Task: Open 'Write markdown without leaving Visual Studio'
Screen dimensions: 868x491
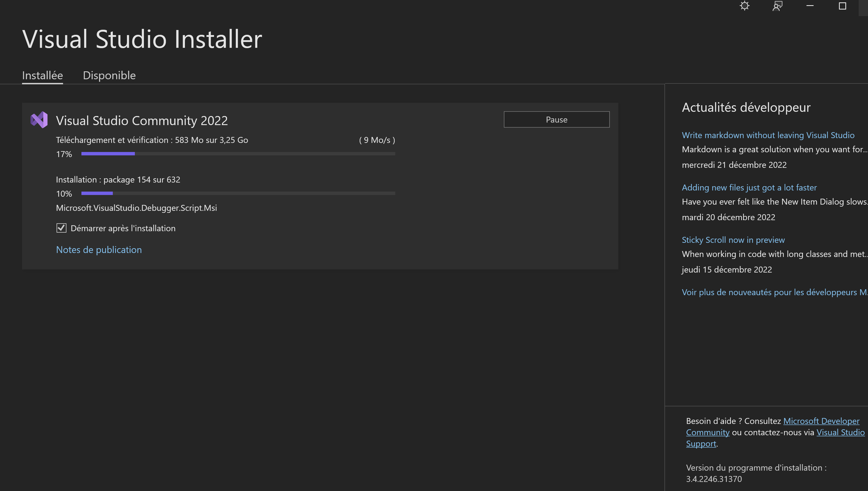Action: (768, 135)
